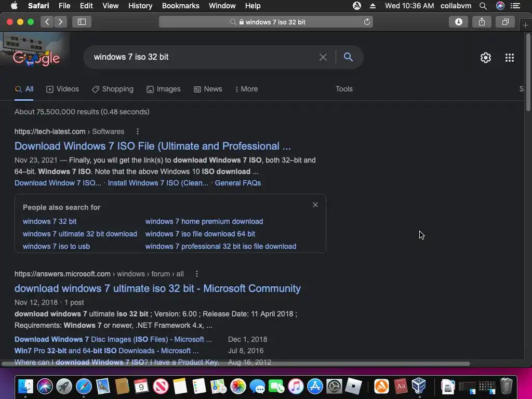Search windows 7 home premium download suggestion
Screen dimensions: 532x399
(x=204, y=221)
